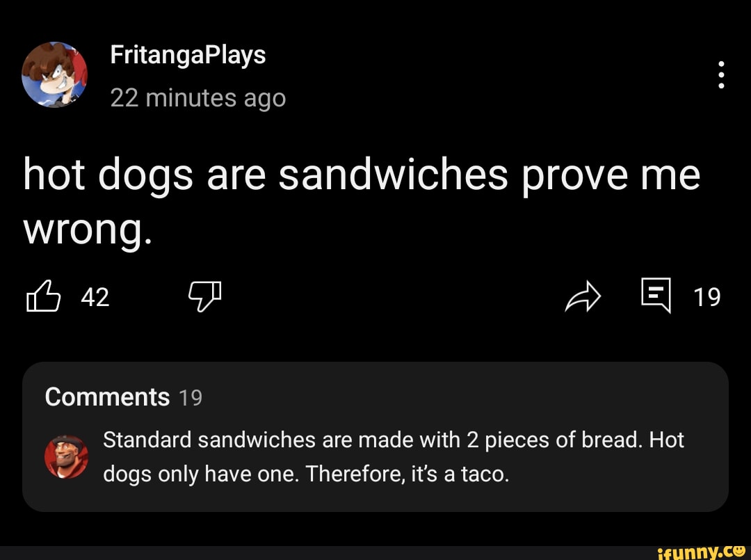Click the 19 beside the comment icon
The image size is (751, 560).
[707, 298]
